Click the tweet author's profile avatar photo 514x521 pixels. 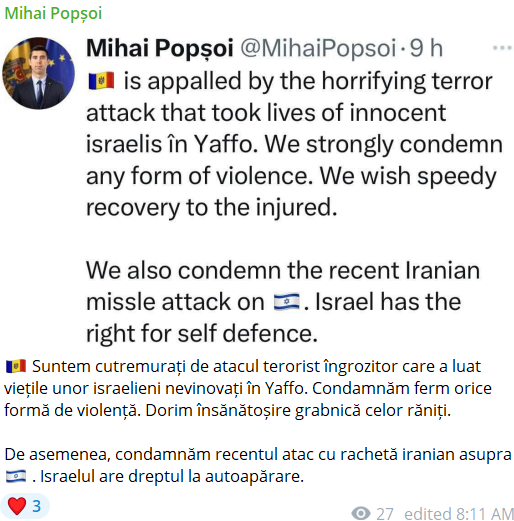(39, 73)
